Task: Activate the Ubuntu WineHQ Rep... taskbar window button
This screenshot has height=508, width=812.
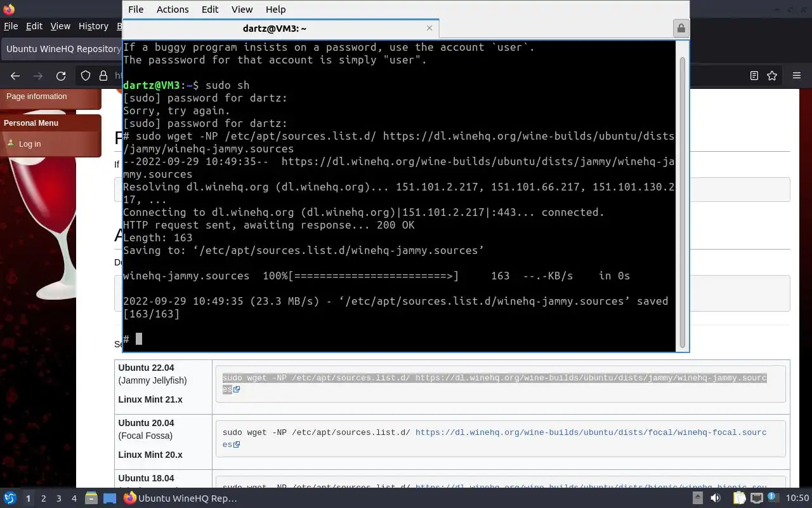Action: pyautogui.click(x=181, y=498)
